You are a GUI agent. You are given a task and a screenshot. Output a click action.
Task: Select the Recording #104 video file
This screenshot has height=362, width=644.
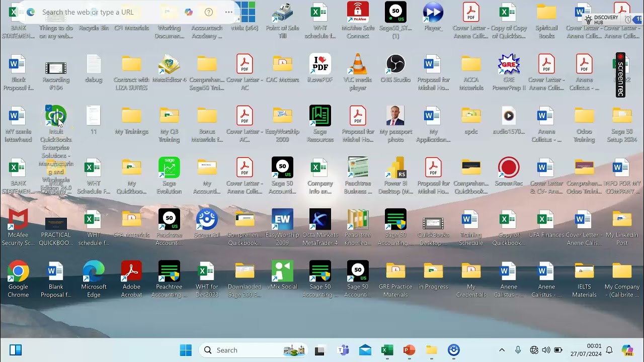(56, 72)
